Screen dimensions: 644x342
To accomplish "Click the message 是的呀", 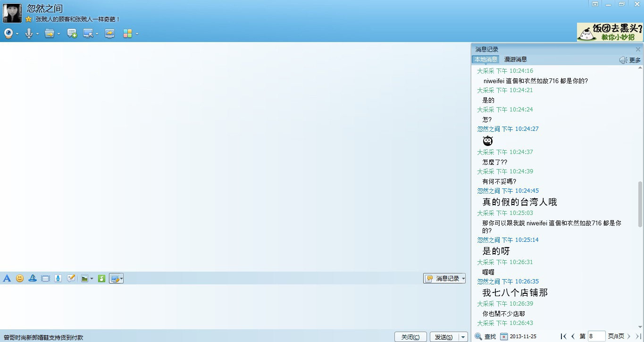I will 496,251.
